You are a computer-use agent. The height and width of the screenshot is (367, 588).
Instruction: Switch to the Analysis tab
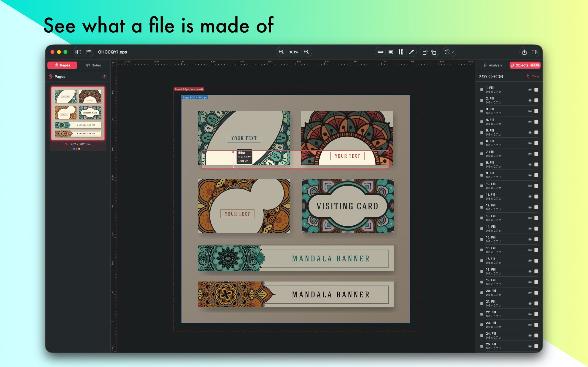click(x=493, y=65)
